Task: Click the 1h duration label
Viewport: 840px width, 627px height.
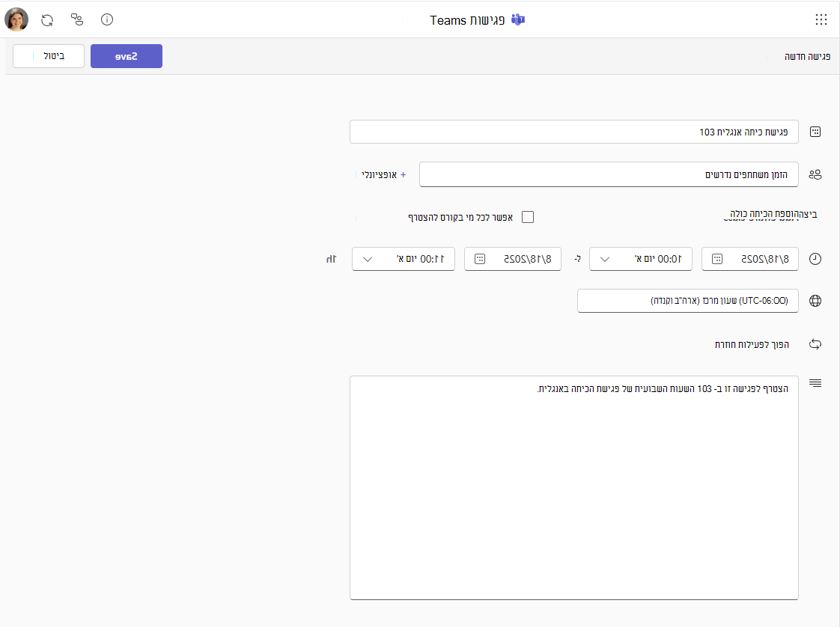Action: 332,259
